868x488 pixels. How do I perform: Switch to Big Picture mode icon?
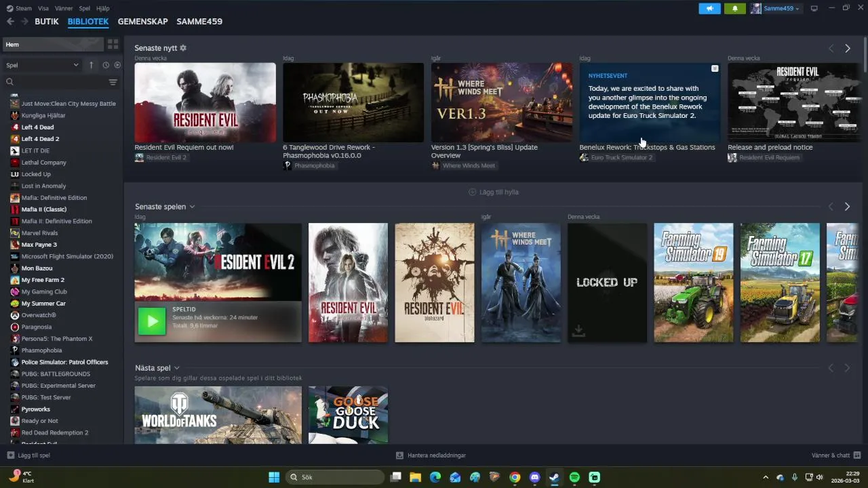pyautogui.click(x=814, y=8)
